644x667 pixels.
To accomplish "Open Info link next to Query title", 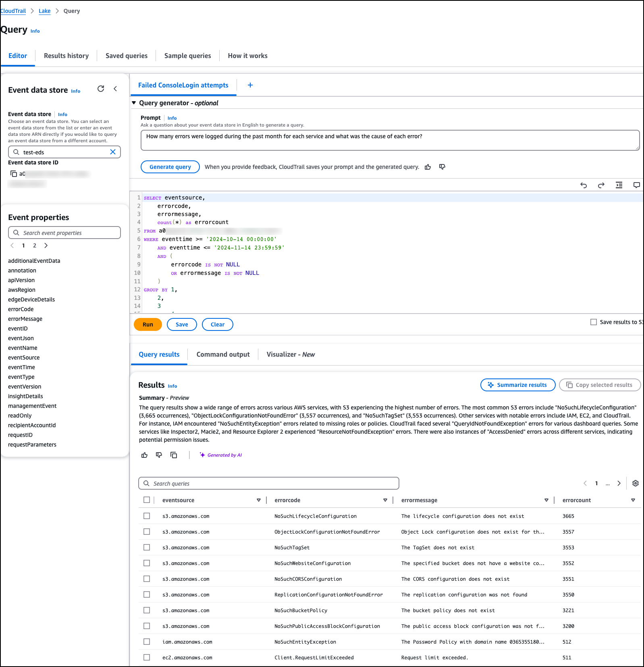I will 35,31.
